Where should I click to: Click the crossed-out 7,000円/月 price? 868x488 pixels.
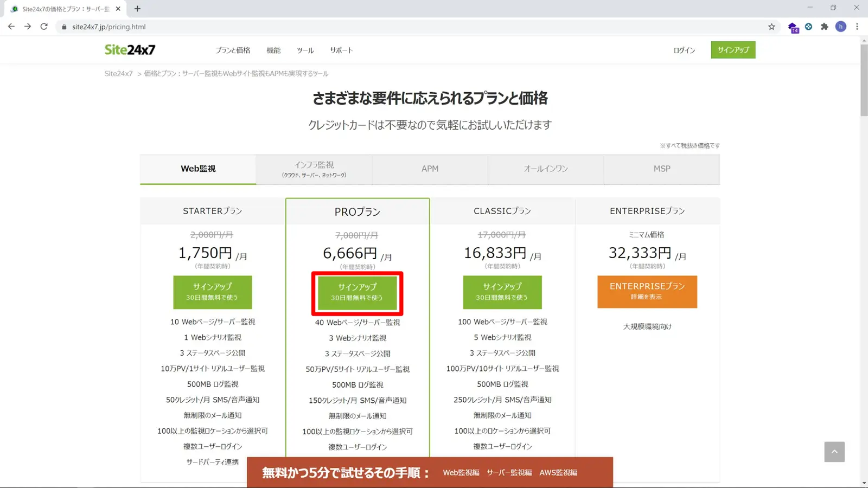pyautogui.click(x=357, y=235)
